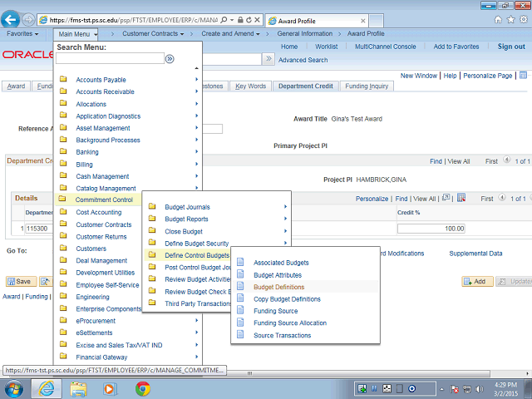
Task: Click the Personalize Page link
Action: click(x=486, y=76)
